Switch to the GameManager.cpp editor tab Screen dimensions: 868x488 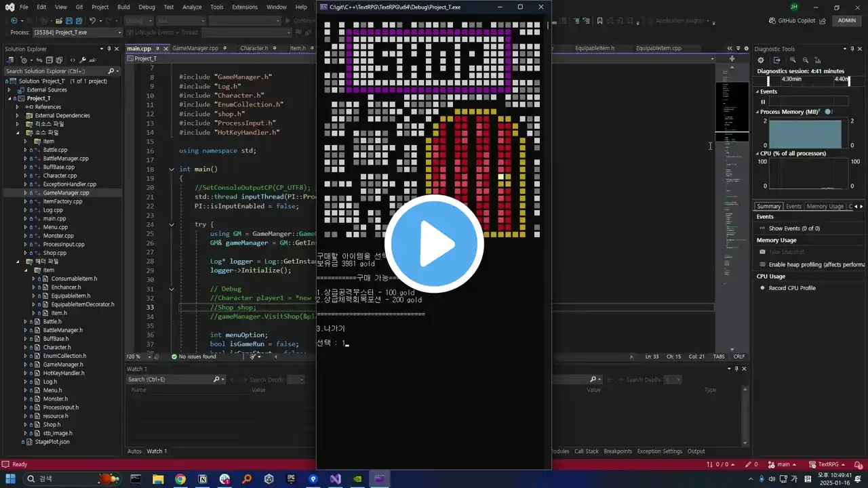point(195,49)
